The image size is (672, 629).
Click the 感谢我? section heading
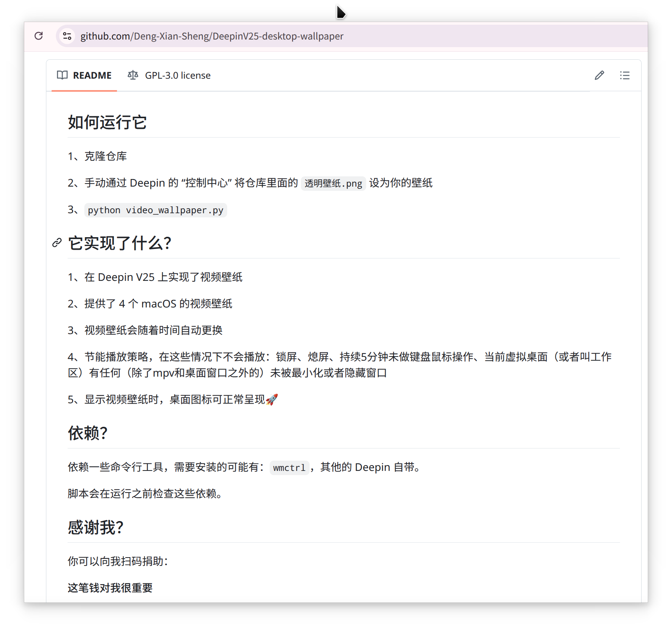(96, 527)
